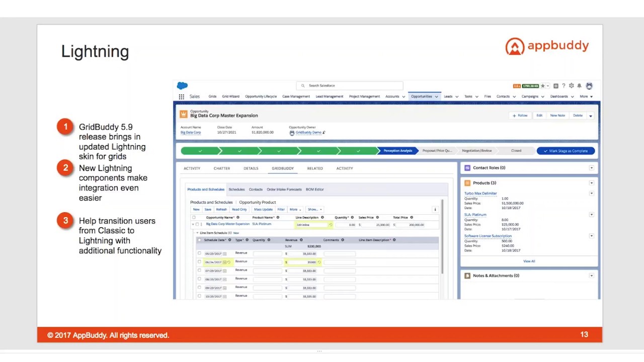Click the sort icon on Total Price column

(412, 218)
